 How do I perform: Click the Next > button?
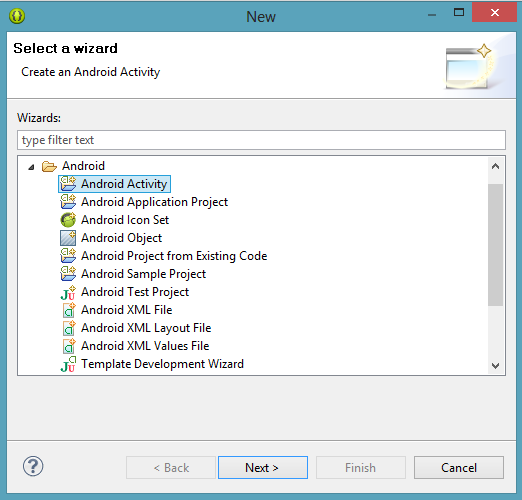(263, 468)
